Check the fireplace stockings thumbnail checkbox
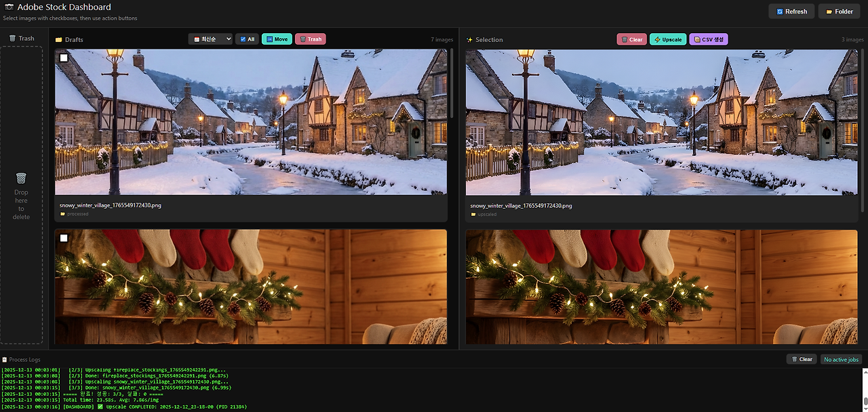The width and height of the screenshot is (868, 412). (x=64, y=238)
